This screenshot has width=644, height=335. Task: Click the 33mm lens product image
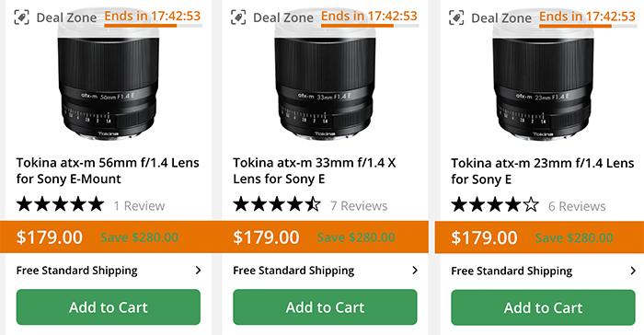pyautogui.click(x=325, y=82)
